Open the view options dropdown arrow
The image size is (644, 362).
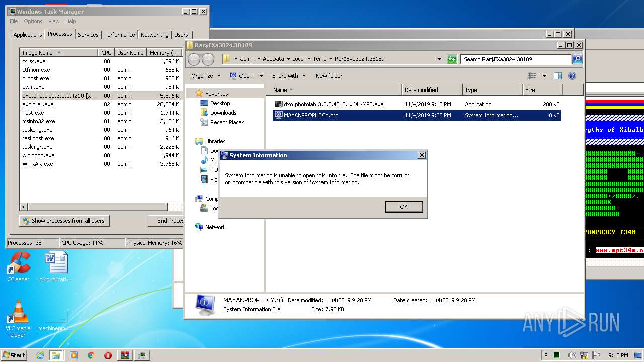[544, 76]
